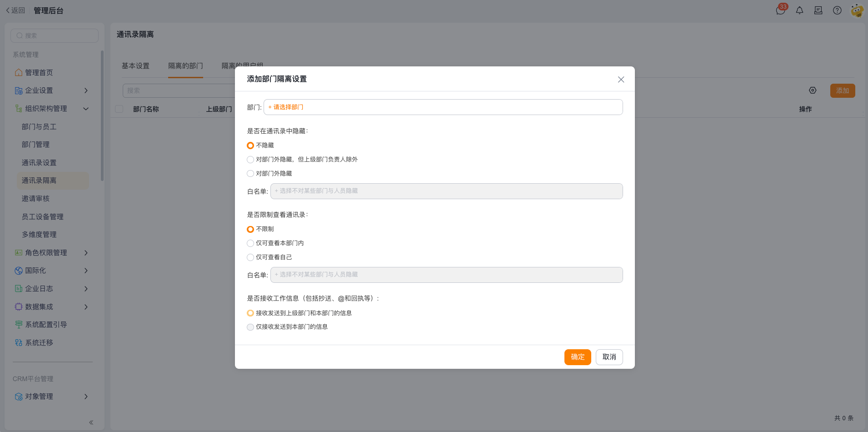Click the 系统迁移 icon
The image size is (868, 432).
coord(19,343)
